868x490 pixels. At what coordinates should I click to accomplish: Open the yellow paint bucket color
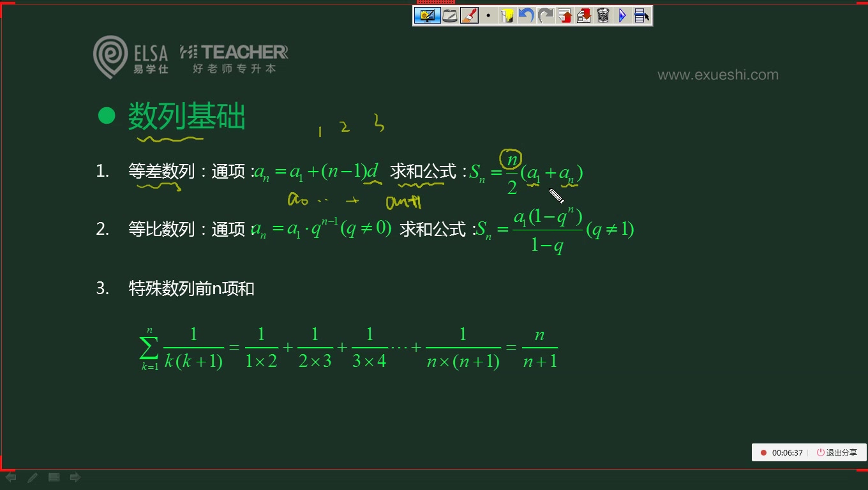pyautogui.click(x=507, y=15)
